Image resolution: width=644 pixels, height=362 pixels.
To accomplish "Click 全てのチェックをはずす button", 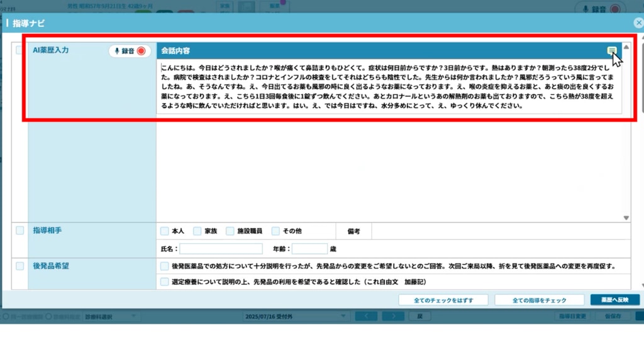I will pyautogui.click(x=443, y=300).
